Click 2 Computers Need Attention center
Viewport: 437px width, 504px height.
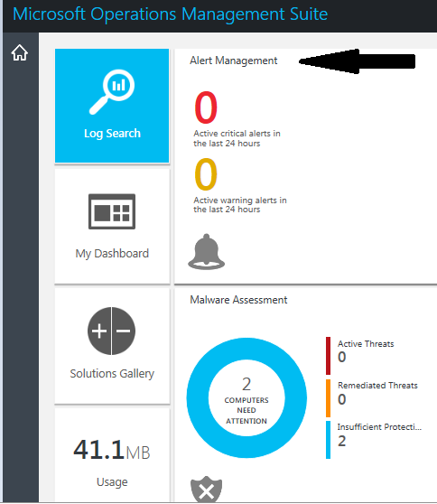[x=246, y=398]
